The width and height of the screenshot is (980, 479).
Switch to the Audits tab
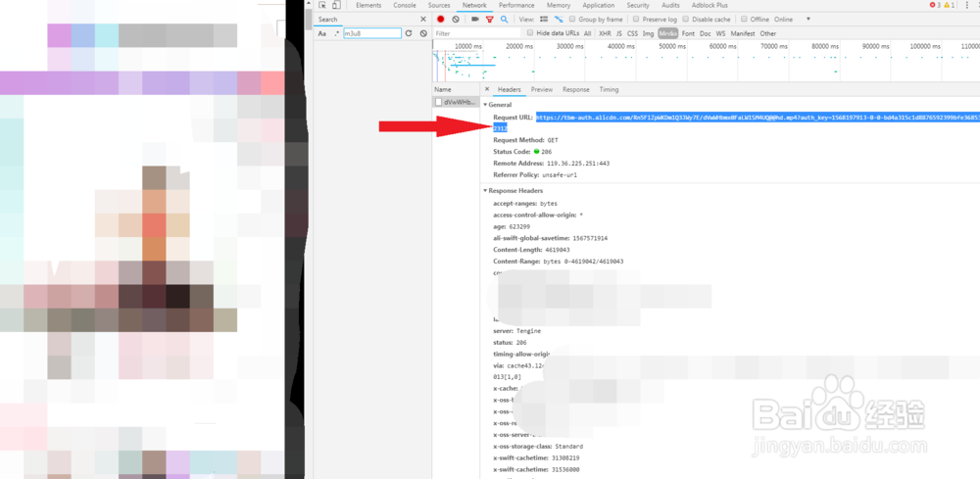coord(670,5)
